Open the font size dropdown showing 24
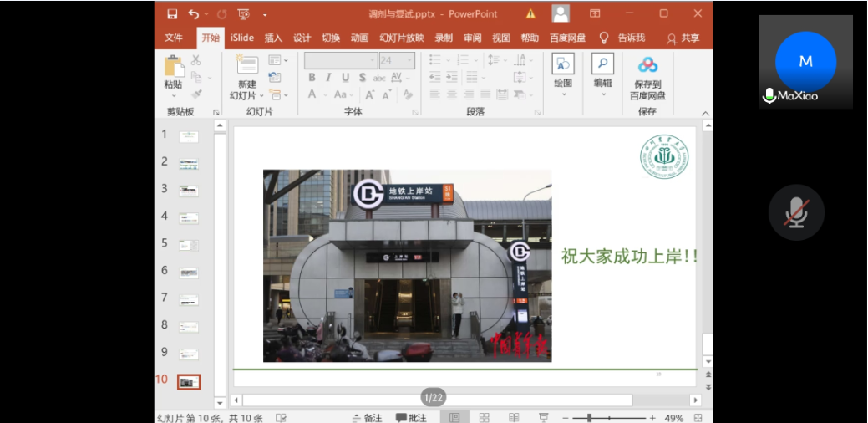The image size is (868, 423). 409,60
